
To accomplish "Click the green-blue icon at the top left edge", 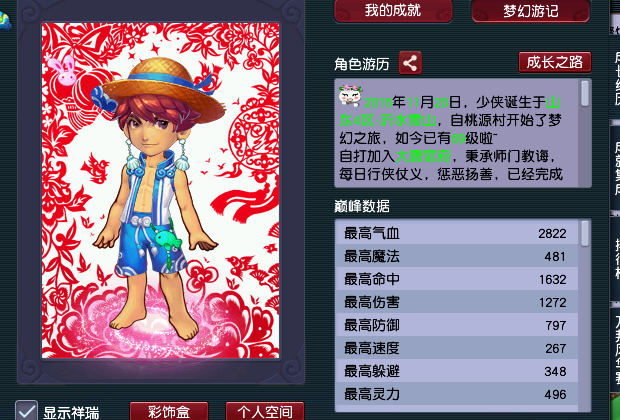I will (5, 21).
